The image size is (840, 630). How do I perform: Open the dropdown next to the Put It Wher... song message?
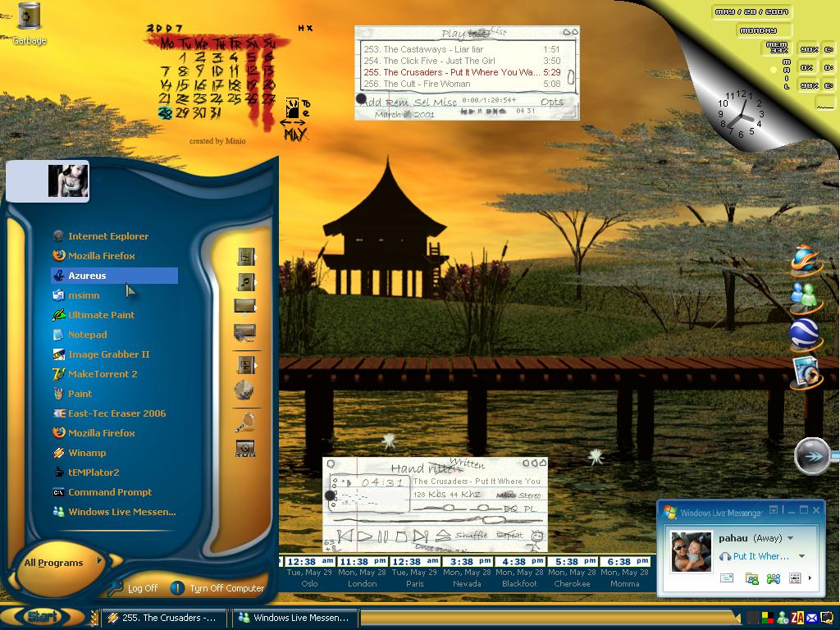(802, 556)
